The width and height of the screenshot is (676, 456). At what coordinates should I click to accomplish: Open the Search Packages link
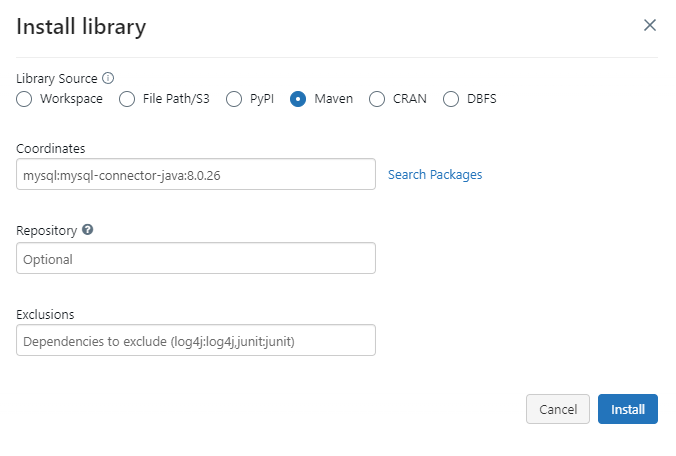[435, 175]
